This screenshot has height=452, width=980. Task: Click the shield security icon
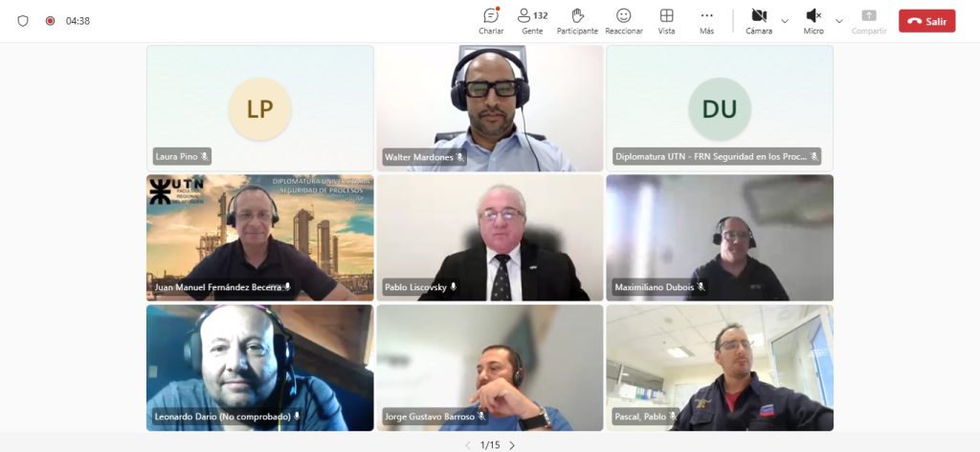tap(23, 21)
